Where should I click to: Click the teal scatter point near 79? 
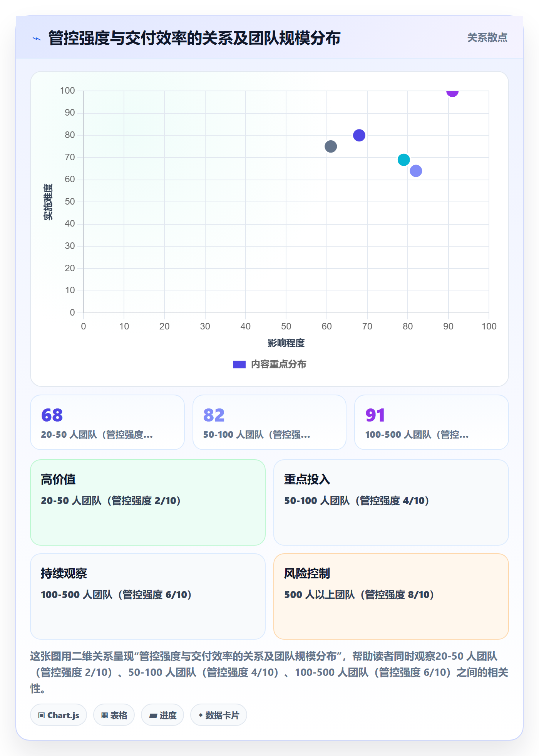coord(403,160)
